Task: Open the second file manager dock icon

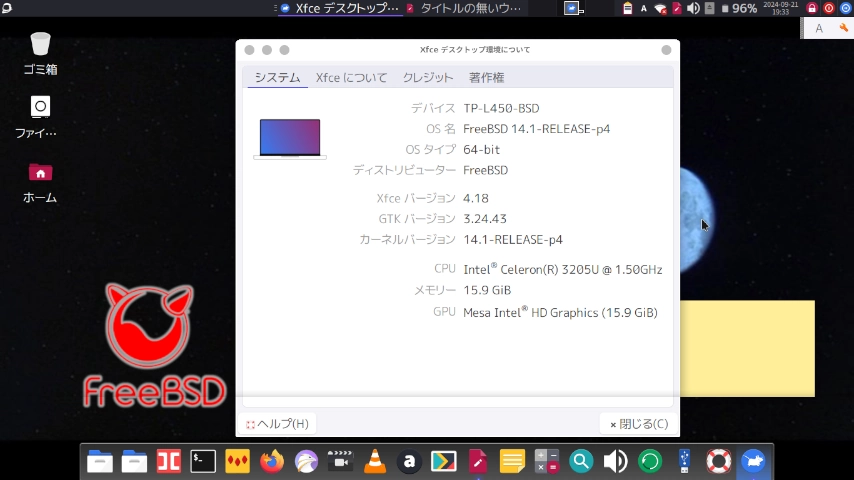Action: pos(134,461)
